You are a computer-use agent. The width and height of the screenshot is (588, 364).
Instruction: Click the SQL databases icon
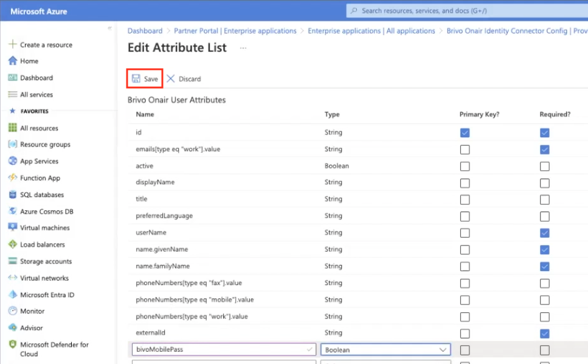tap(13, 194)
